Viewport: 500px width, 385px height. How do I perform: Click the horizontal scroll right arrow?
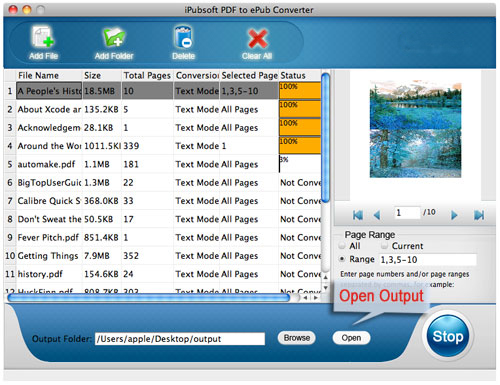(315, 298)
